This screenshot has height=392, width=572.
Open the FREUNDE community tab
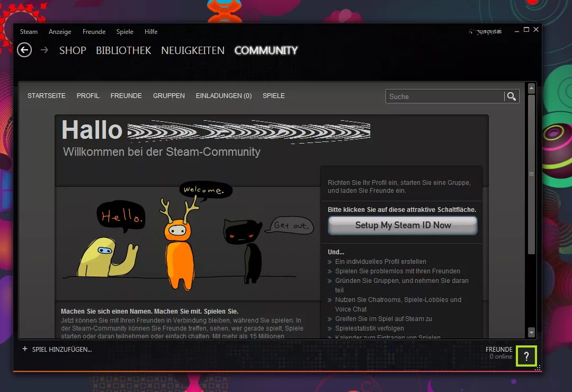coord(126,96)
